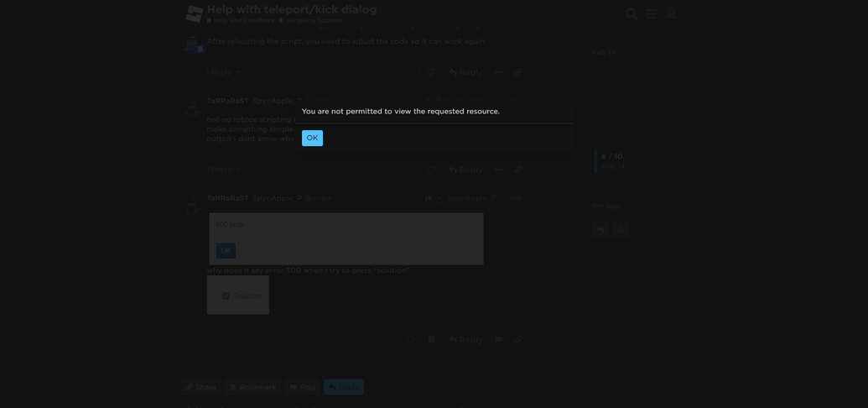Jump to Feb 14 at timeline top
The height and width of the screenshot is (408, 868).
click(x=603, y=53)
